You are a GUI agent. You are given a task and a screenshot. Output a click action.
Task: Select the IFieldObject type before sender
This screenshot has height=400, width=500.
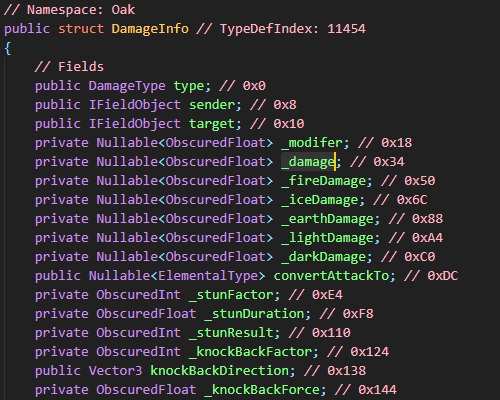[135, 105]
